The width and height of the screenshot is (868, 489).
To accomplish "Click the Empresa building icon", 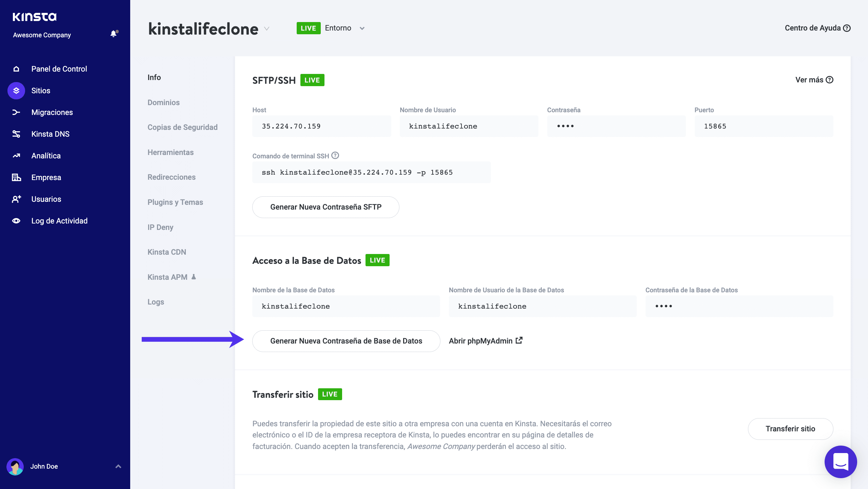I will click(16, 177).
